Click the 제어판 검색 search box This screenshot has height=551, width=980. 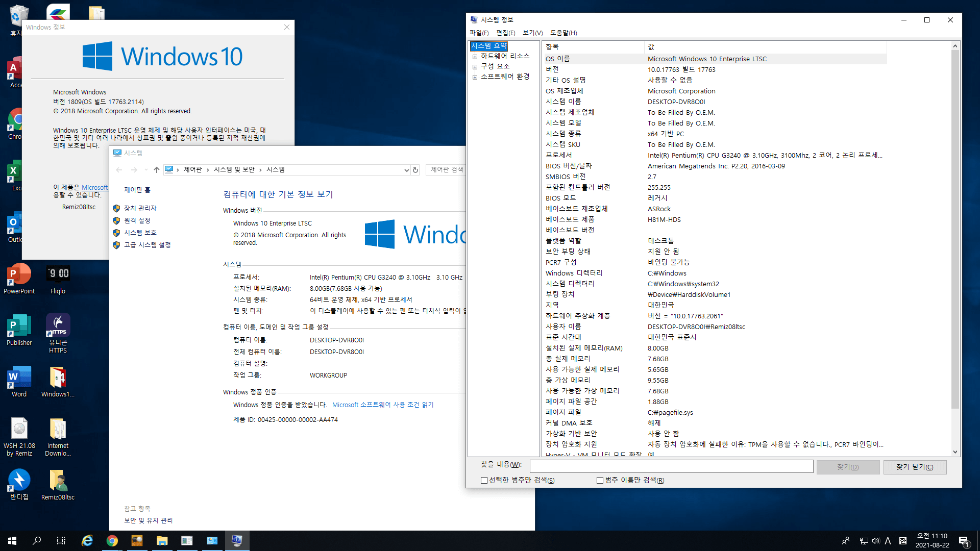[x=446, y=170]
